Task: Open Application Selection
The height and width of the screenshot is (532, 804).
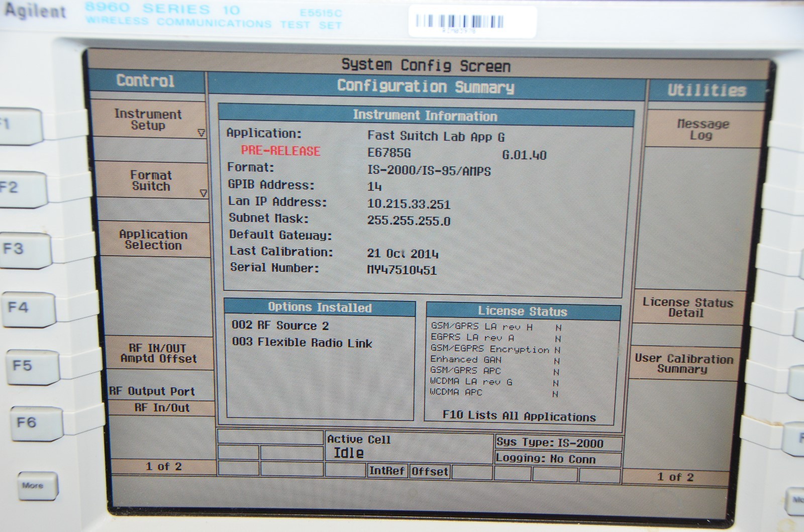Action: tap(153, 240)
